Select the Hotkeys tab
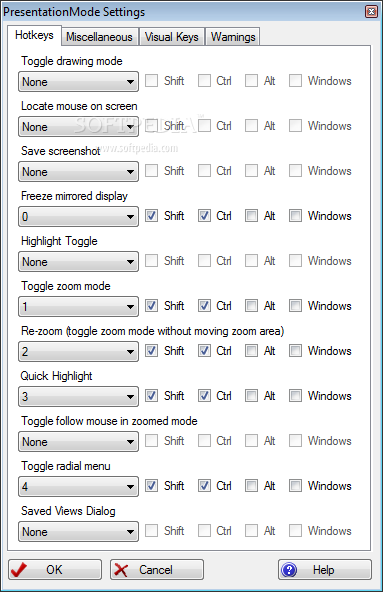 34,35
